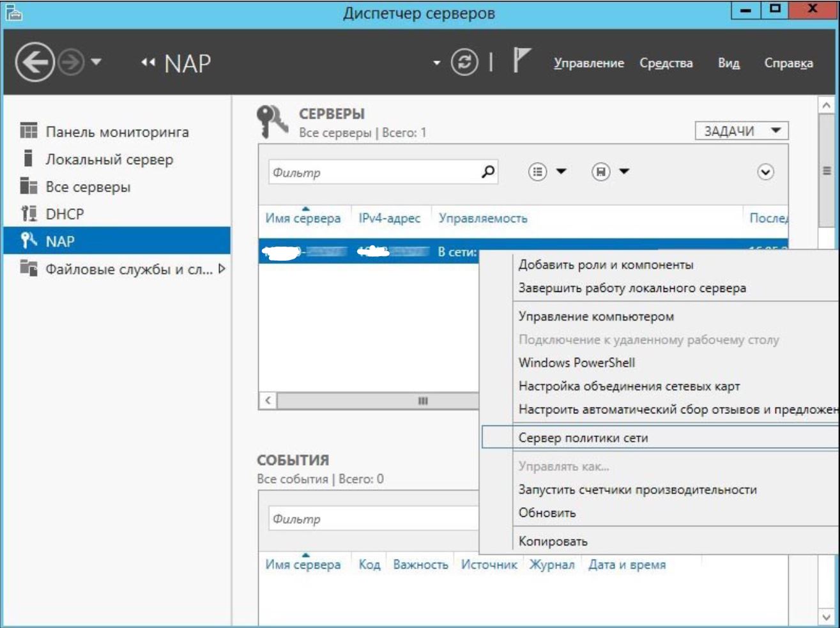Sort by Имя сервера column header
The image size is (840, 628).
pos(303,218)
